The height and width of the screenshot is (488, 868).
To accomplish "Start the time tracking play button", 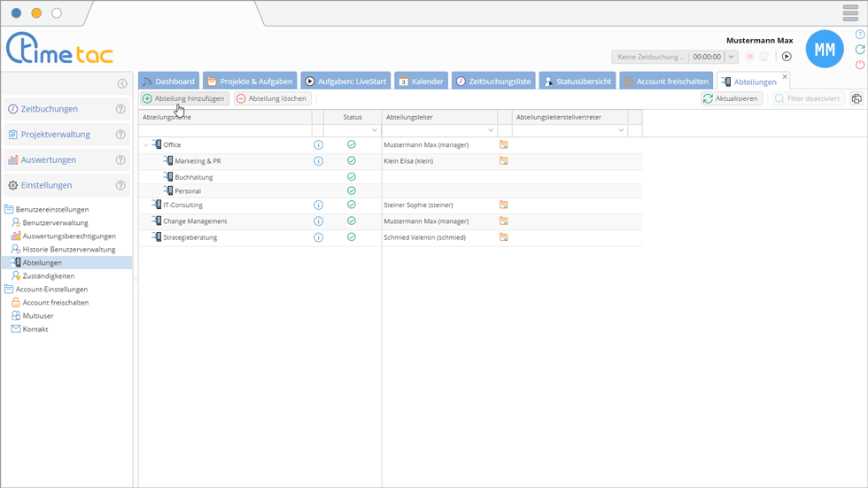I will click(786, 57).
